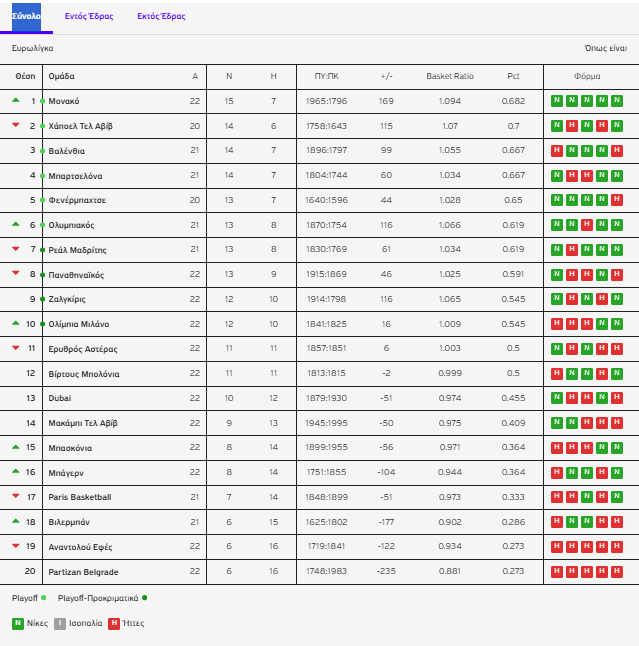Switch to the Εκτός Έδρας tab
Image resolution: width=639 pixels, height=646 pixels.
[161, 17]
